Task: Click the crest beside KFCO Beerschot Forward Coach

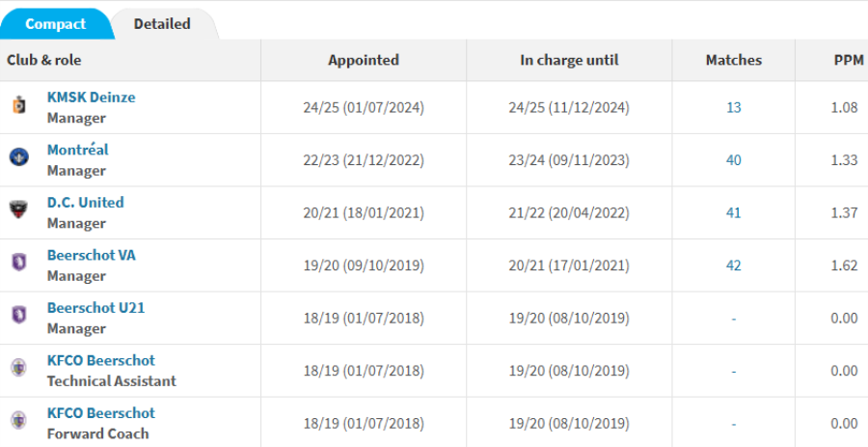Action: coord(19,422)
